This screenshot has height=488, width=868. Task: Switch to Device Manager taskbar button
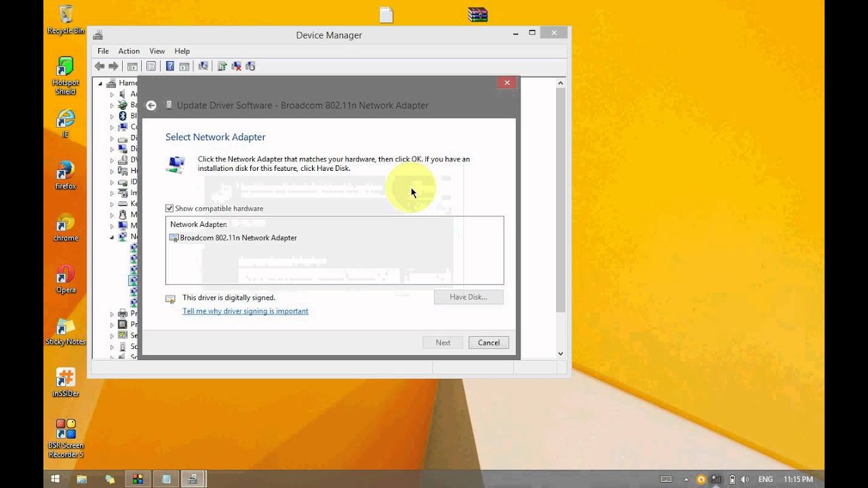[193, 479]
